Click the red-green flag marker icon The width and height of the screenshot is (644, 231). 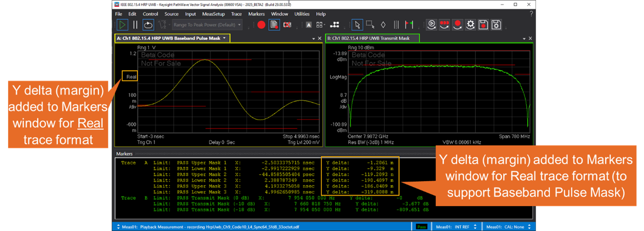[x=409, y=25]
